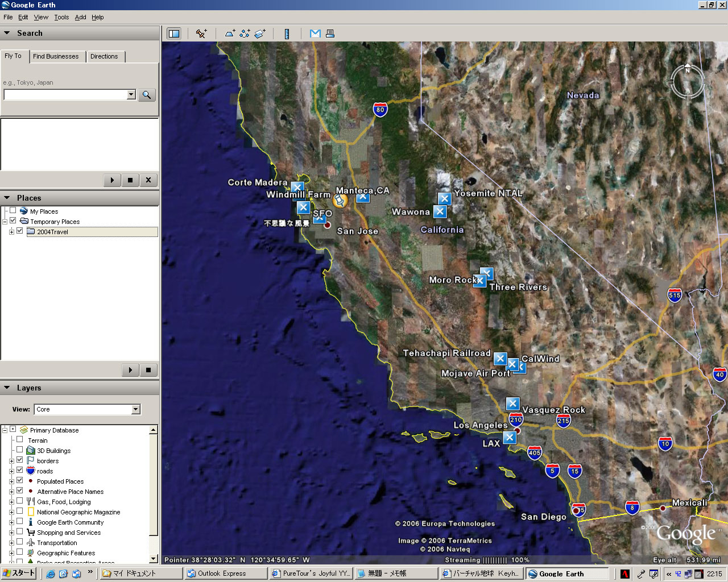Uncheck the borders layer
The width and height of the screenshot is (728, 582).
20,460
